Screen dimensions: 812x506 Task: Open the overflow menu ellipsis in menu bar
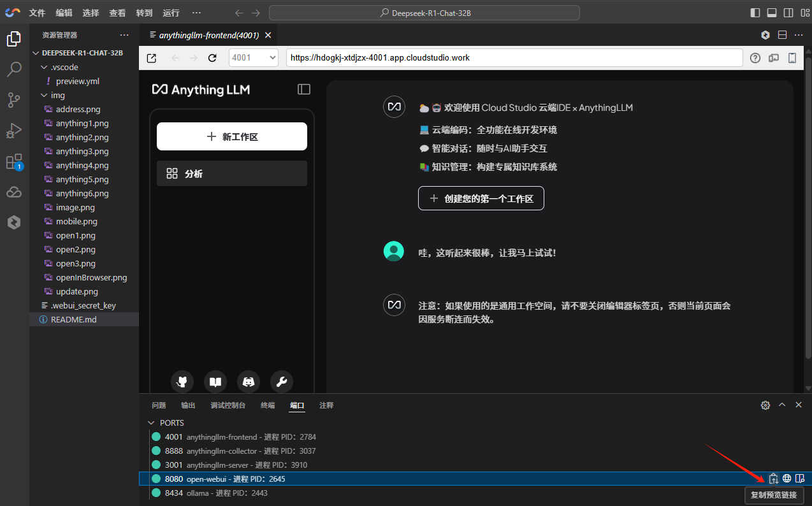coord(196,13)
